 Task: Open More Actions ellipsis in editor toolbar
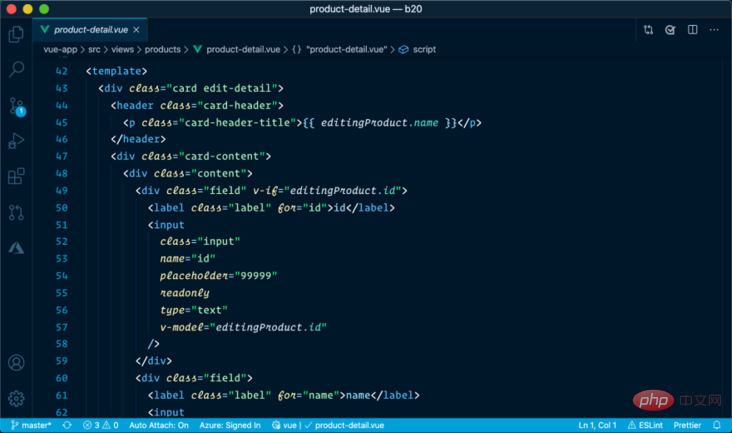click(x=714, y=30)
